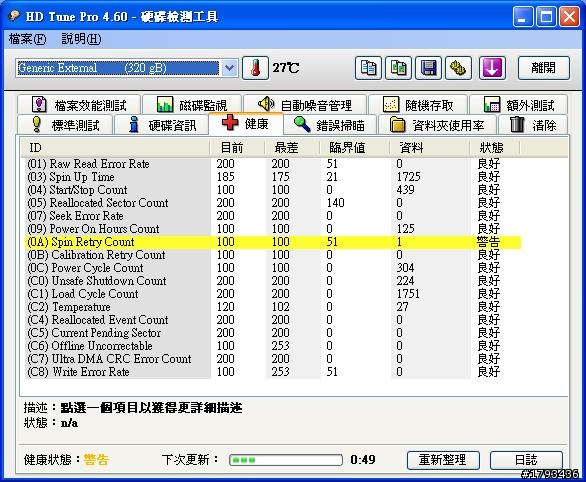
Task: Click the 狀態 column header
Action: pos(494,148)
